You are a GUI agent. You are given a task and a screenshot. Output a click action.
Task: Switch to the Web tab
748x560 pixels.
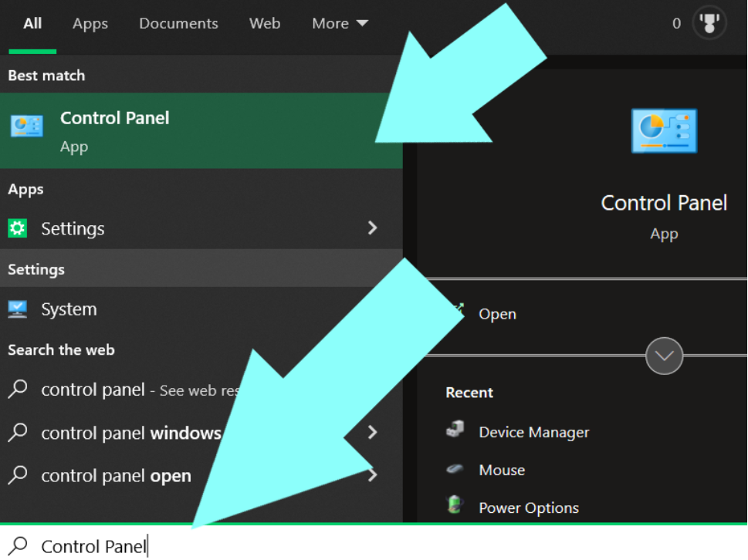coord(265,23)
